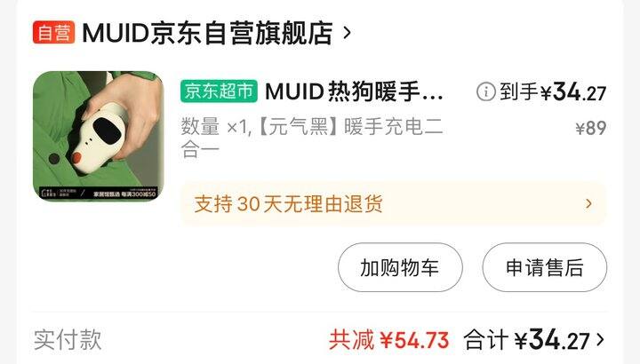Tap the 共减 ¥54.73 discount text
This screenshot has width=640, height=364.
coord(389,339)
